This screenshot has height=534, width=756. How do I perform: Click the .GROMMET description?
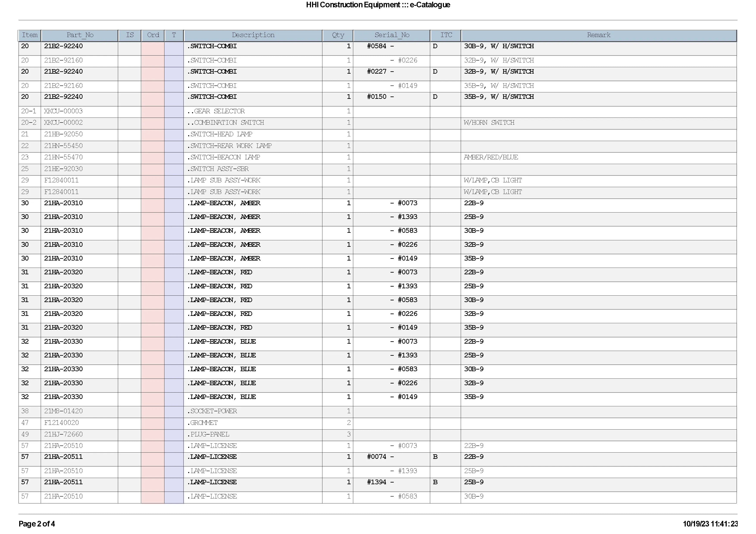coord(202,423)
